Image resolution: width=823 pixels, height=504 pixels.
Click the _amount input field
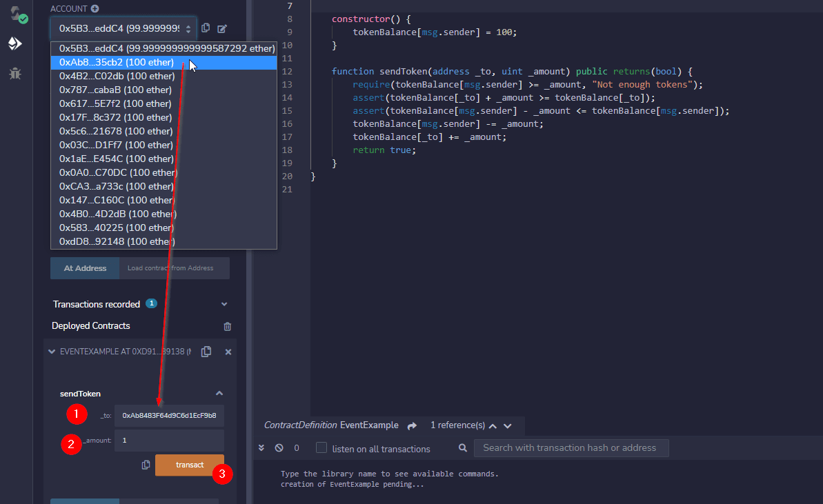coord(169,440)
